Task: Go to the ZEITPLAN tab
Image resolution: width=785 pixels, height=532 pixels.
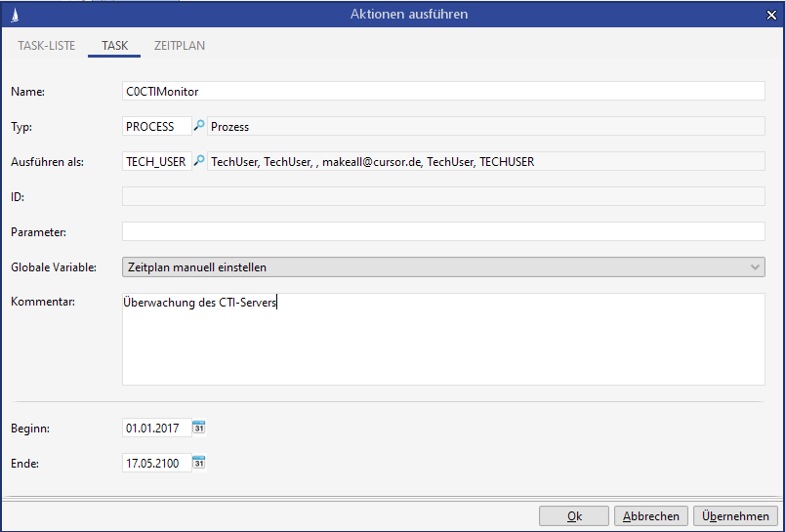Action: 179,46
